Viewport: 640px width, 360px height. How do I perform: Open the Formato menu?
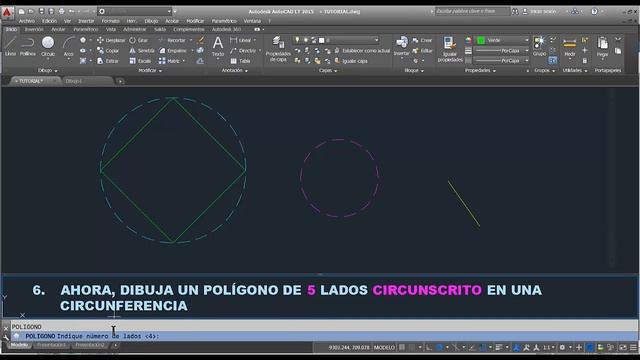[x=110, y=21]
